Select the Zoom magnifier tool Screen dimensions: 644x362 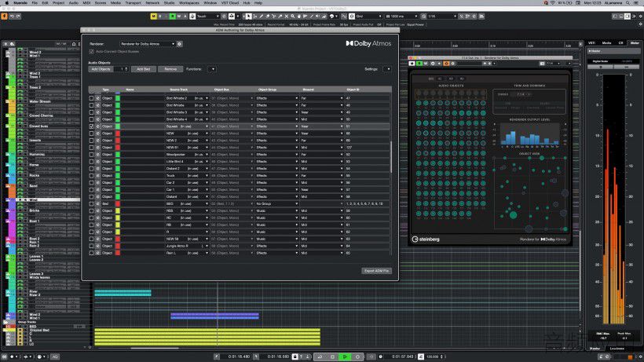(292, 16)
